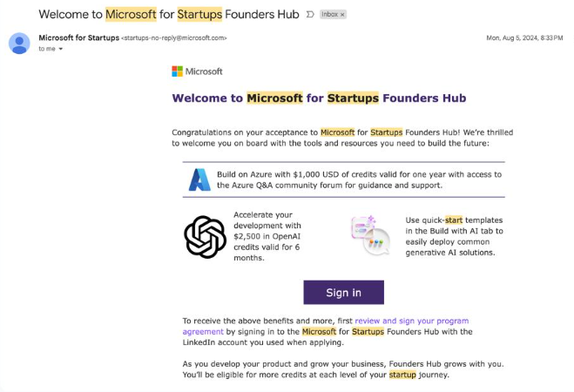
Task: Click the 'to me' recipient text
Action: [47, 49]
